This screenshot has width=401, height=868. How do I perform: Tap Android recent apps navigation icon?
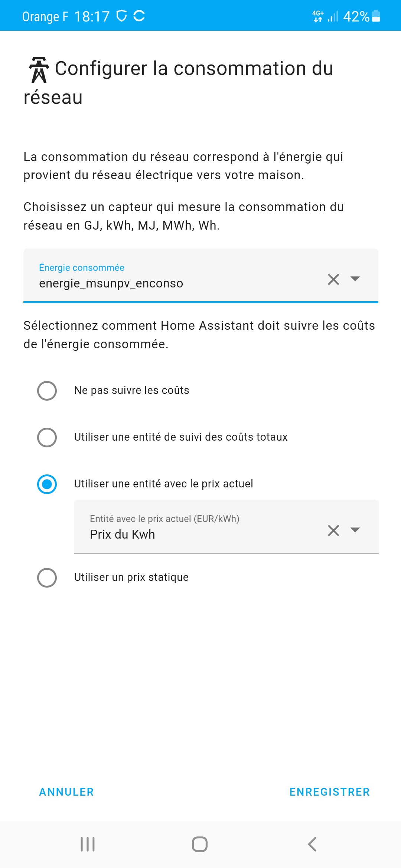click(88, 844)
